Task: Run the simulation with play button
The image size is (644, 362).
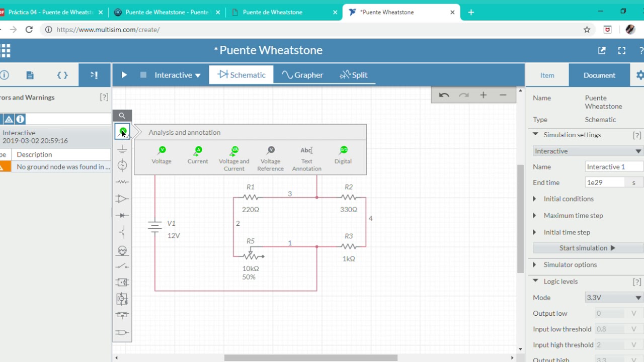Action: coord(124,75)
